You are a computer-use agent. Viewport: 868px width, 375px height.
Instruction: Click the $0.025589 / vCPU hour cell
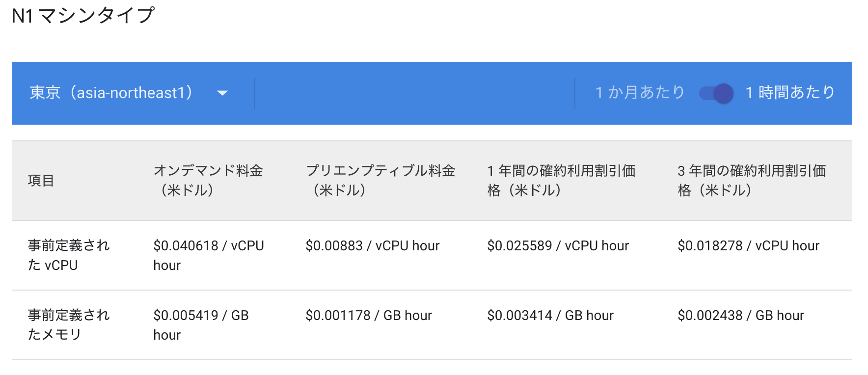point(558,245)
